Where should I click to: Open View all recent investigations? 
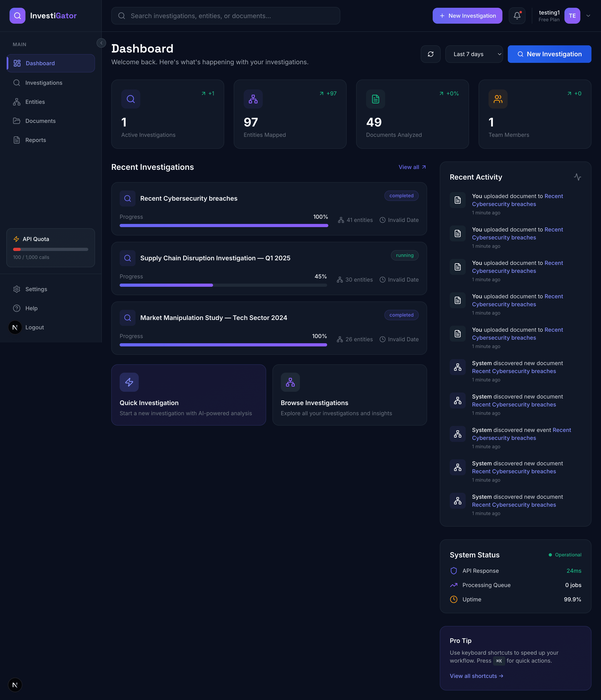pos(412,167)
